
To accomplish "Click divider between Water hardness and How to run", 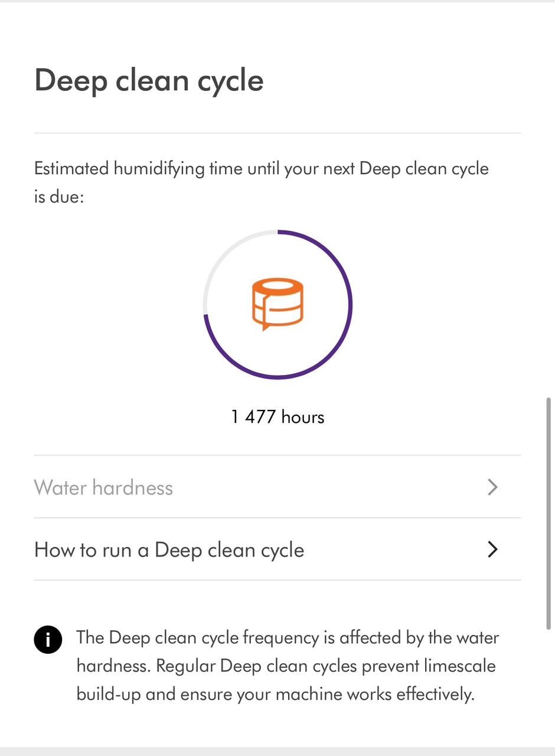I will pos(277,518).
